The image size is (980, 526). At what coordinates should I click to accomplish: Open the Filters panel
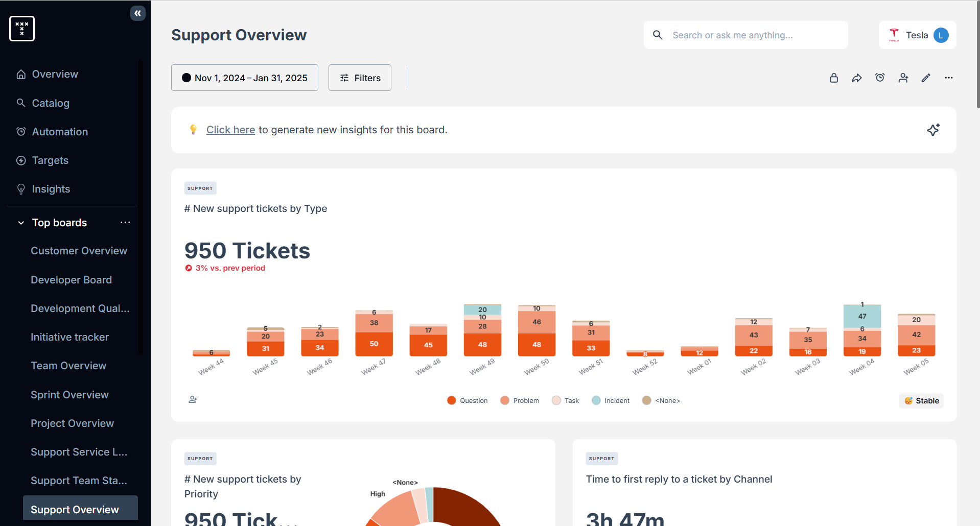pyautogui.click(x=359, y=78)
